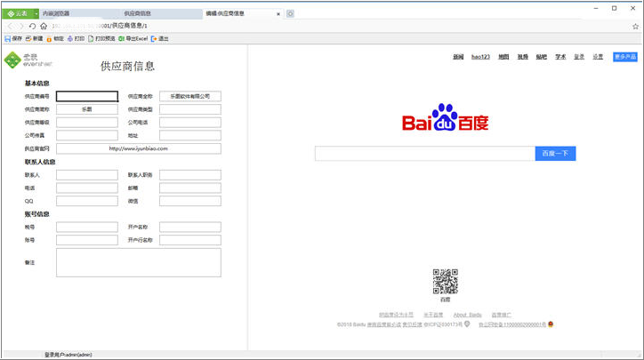Image resolution: width=644 pixels, height=360 pixels.
Task: Click the 登录 link on Baidu
Action: (x=579, y=57)
